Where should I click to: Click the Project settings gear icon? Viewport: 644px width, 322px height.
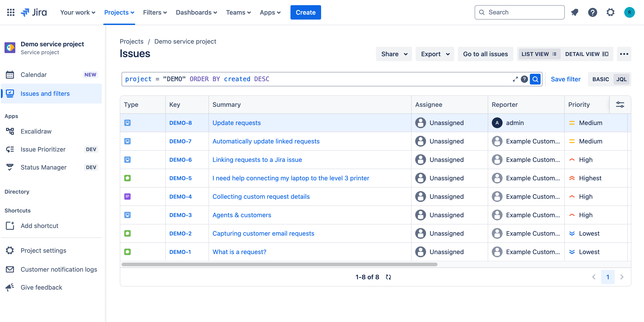pyautogui.click(x=10, y=250)
